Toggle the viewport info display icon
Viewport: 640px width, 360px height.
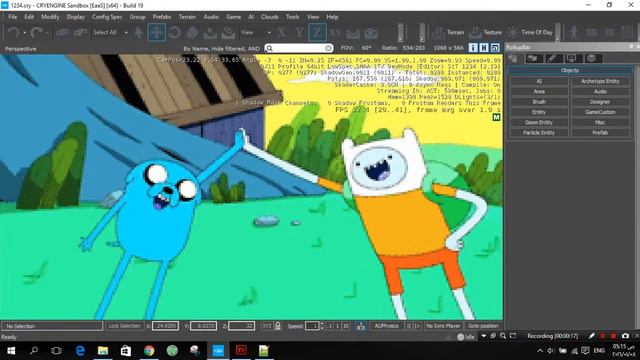(x=473, y=48)
